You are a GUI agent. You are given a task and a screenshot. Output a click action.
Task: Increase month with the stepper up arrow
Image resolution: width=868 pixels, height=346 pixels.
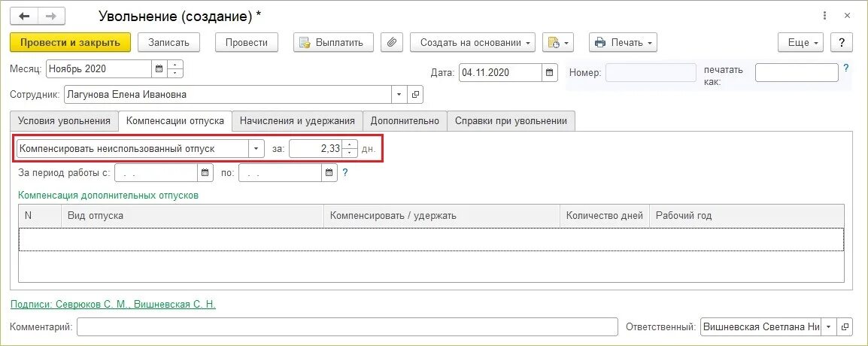coord(175,65)
